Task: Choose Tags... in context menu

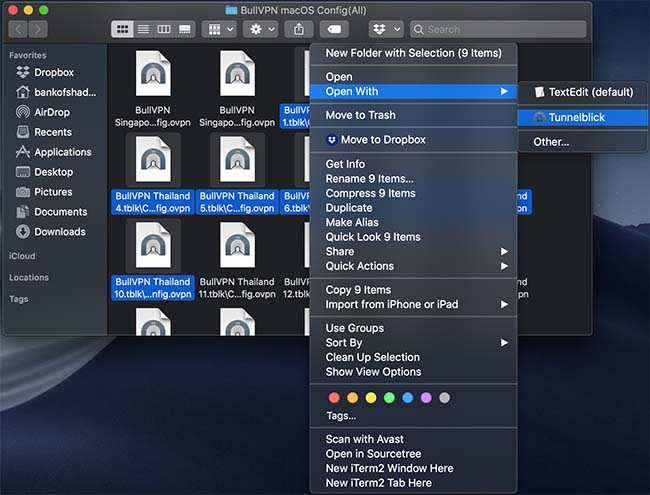Action: tap(413, 415)
